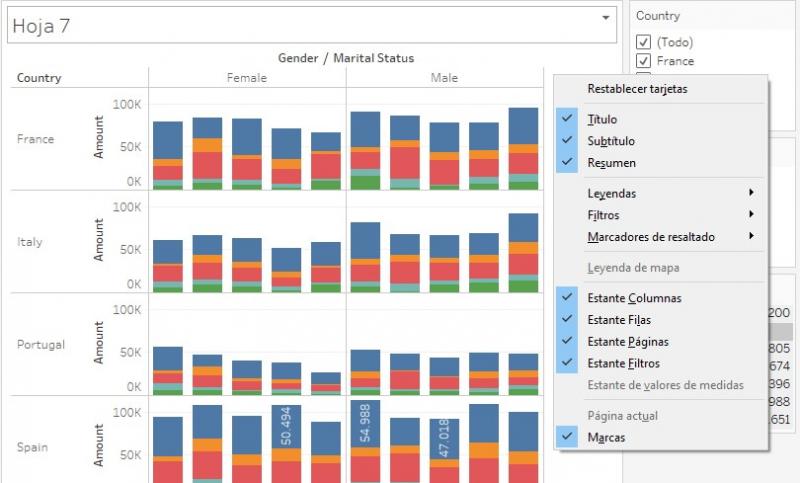
Task: Uncheck the (Todo) country filter checkbox
Action: [643, 42]
